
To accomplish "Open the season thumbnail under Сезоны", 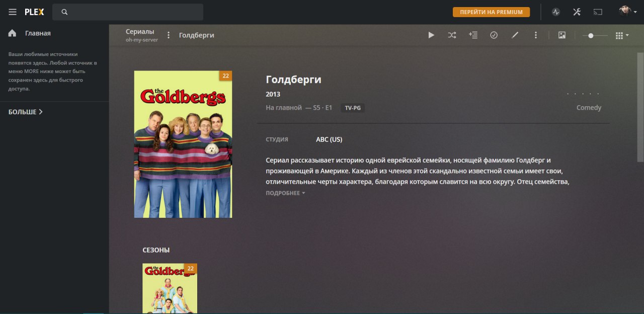I will point(170,288).
